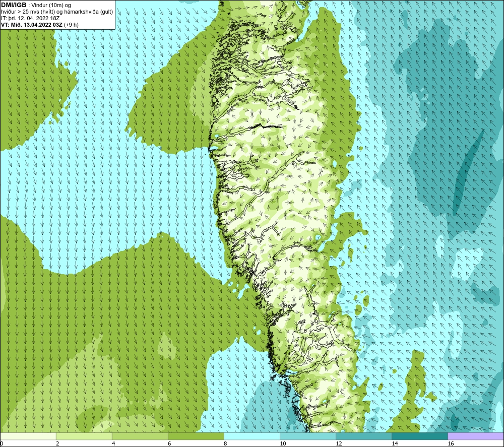Click the 'Vindur (10m) og' label
The width and height of the screenshot is (504, 447).
tap(51, 6)
